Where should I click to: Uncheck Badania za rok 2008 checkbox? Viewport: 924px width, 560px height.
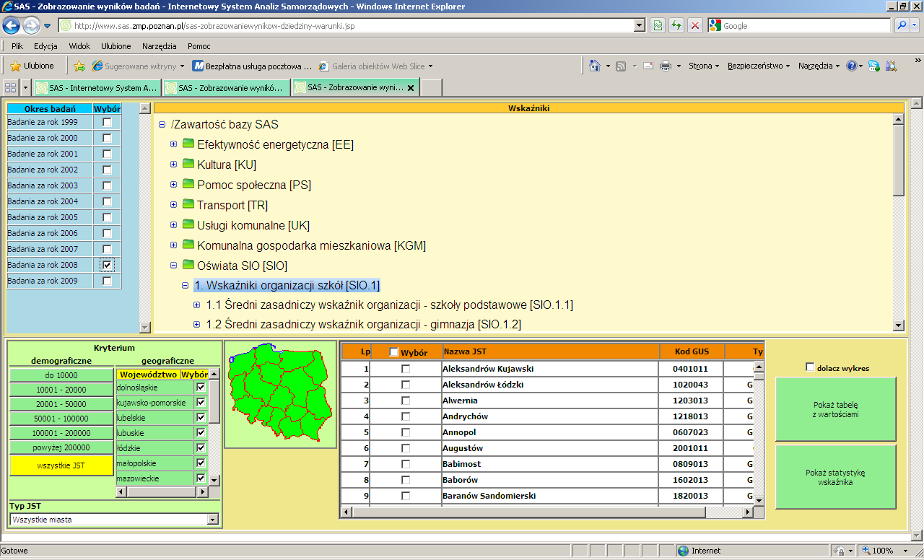(108, 265)
